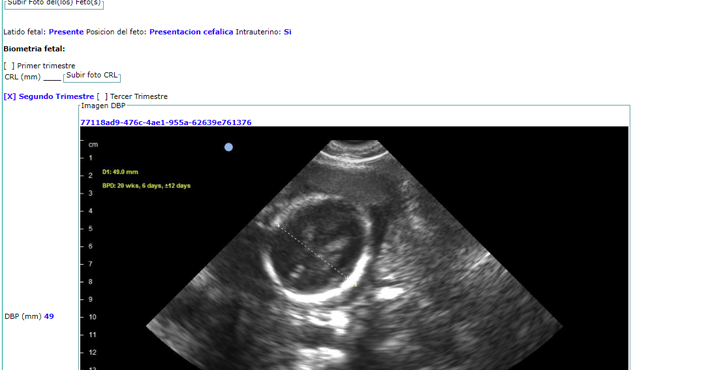
Task: Click the Biometria fetal heading
Action: coord(34,49)
